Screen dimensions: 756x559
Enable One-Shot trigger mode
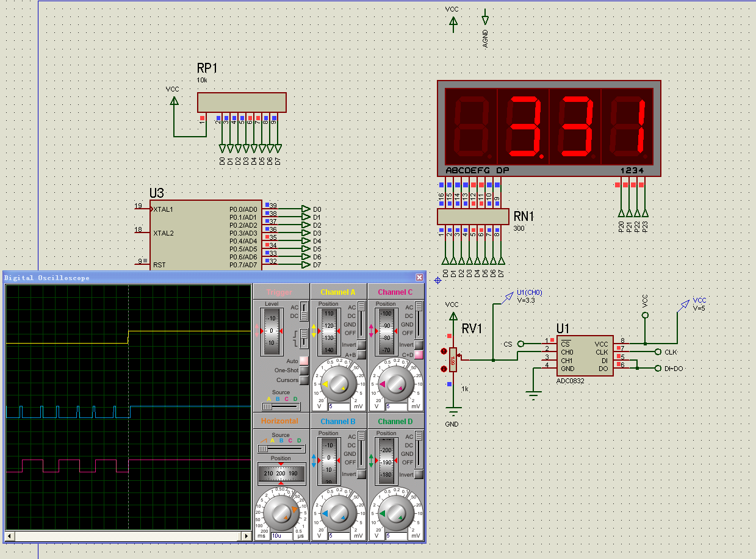tap(304, 370)
